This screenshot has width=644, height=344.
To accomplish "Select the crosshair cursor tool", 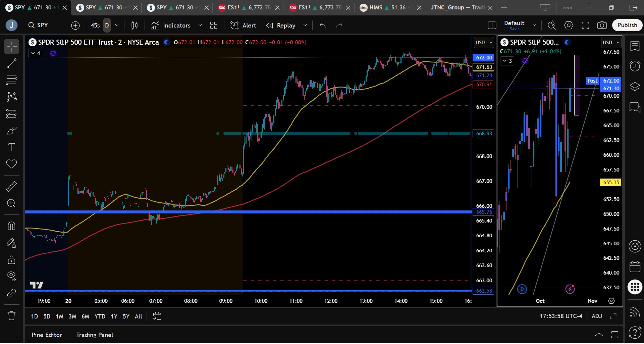I will click(11, 46).
